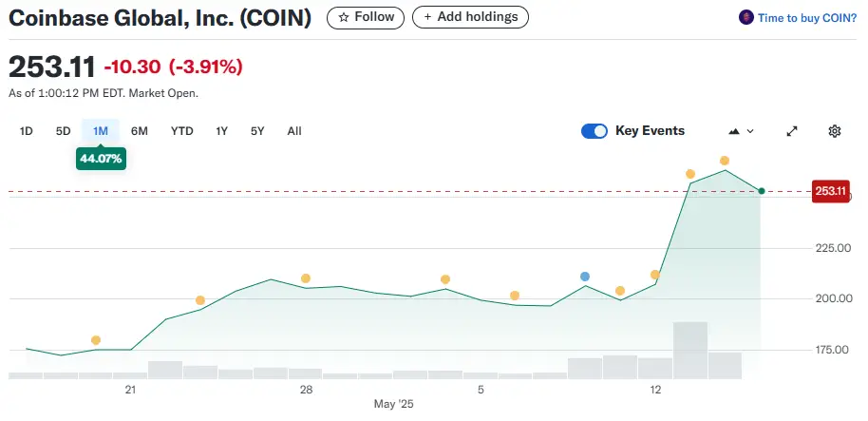Click the -10.30 (-3.91%) change text

pyautogui.click(x=173, y=67)
